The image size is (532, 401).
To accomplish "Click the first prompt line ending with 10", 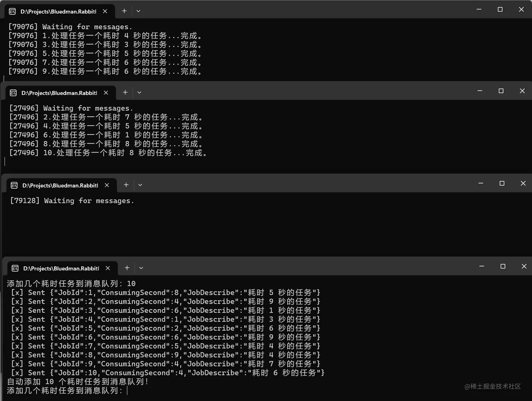I will coord(71,284).
